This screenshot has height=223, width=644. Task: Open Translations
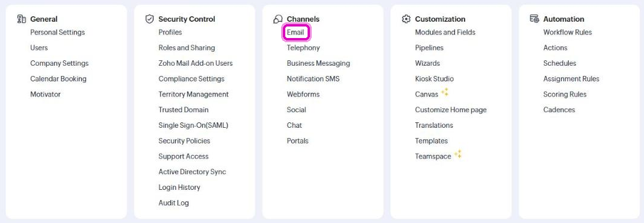point(434,125)
